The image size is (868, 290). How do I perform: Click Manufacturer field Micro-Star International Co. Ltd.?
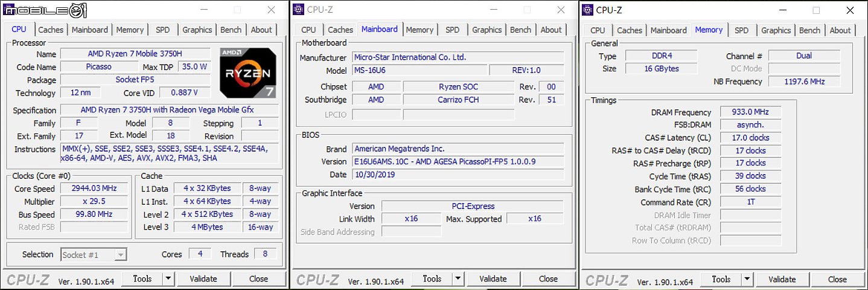pyautogui.click(x=458, y=57)
